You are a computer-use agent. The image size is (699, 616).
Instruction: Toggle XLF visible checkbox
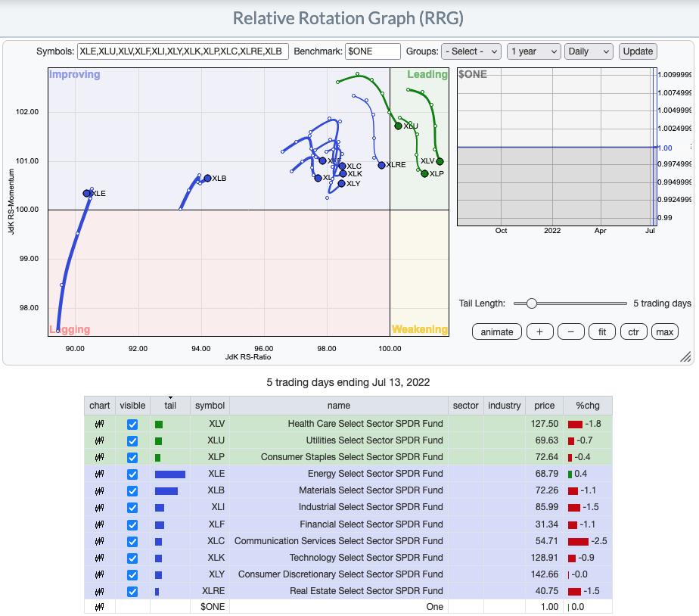132,524
